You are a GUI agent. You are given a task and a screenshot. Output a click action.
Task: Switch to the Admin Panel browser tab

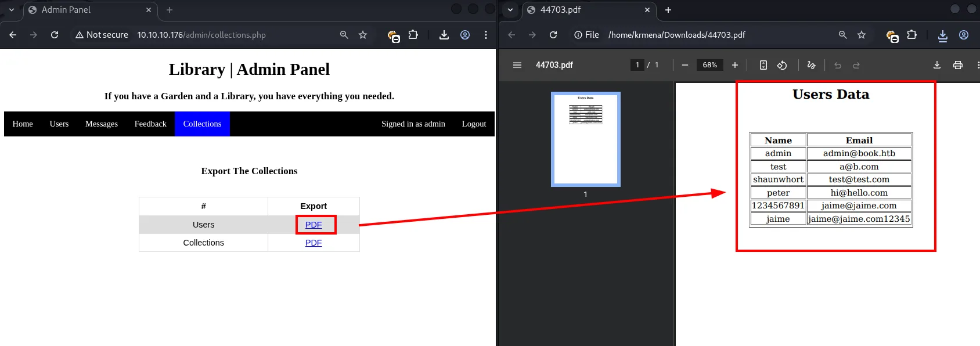90,10
